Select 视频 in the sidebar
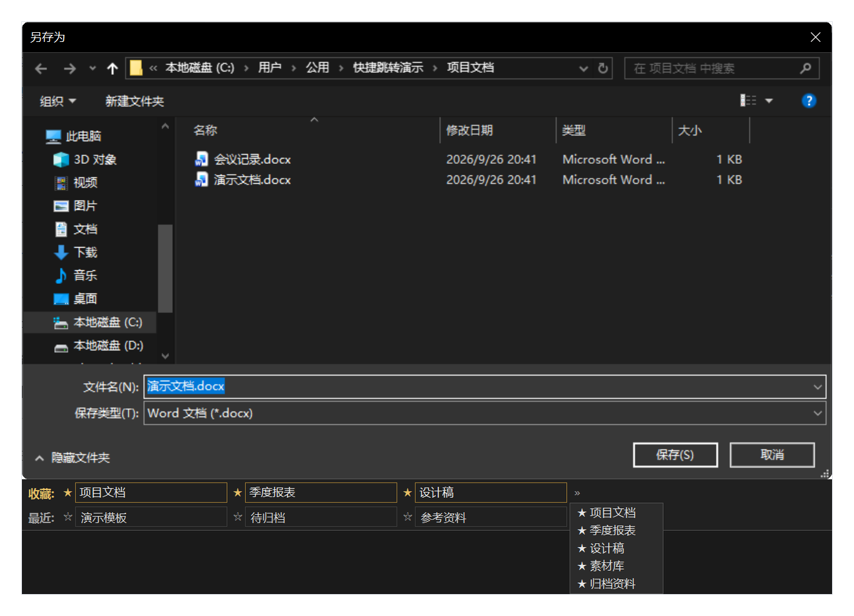This screenshot has height=616, width=854. tap(76, 183)
